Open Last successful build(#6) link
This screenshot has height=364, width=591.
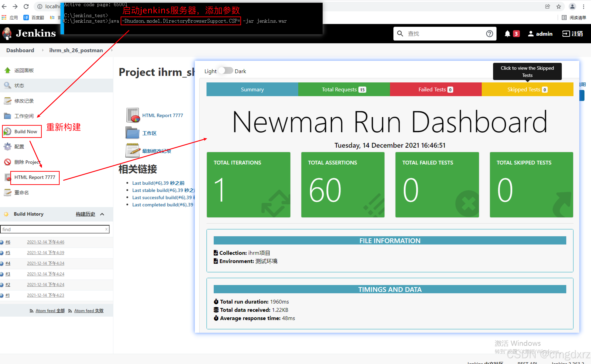(x=164, y=197)
